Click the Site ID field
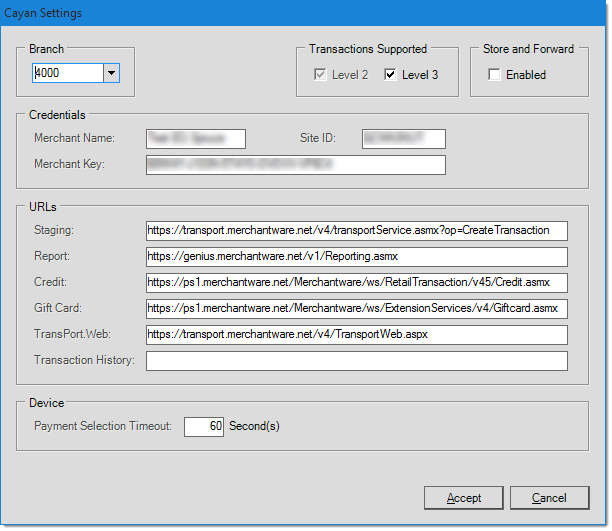This screenshot has height=531, width=612. tap(404, 139)
